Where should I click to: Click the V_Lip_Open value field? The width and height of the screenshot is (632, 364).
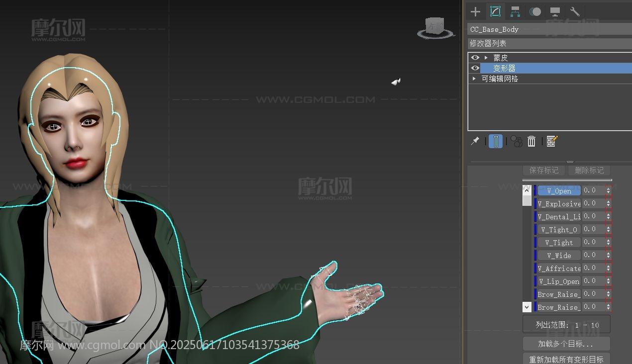[593, 281]
